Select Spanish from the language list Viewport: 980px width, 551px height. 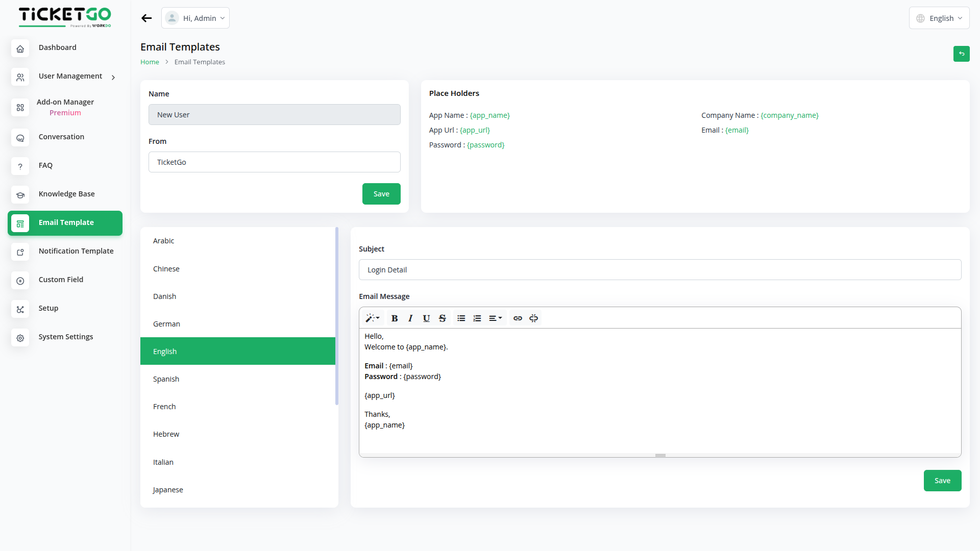pos(166,379)
